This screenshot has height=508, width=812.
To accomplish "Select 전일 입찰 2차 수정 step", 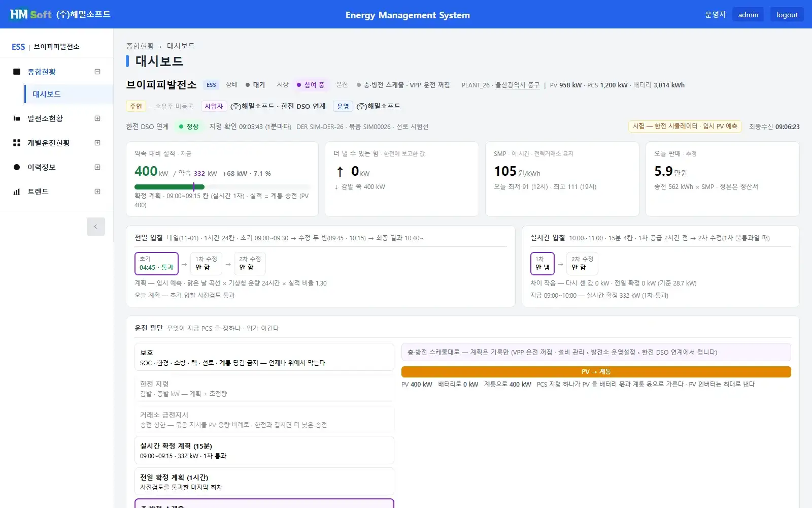I will [250, 263].
